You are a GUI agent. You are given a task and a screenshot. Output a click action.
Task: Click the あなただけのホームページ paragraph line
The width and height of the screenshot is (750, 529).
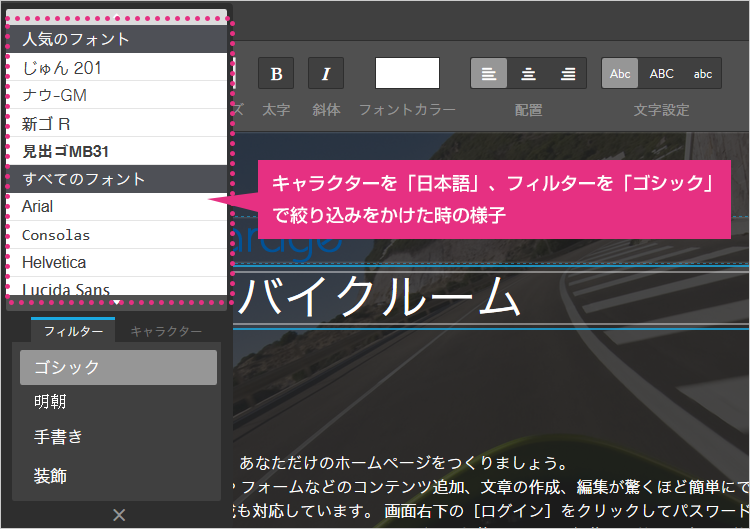tap(403, 463)
